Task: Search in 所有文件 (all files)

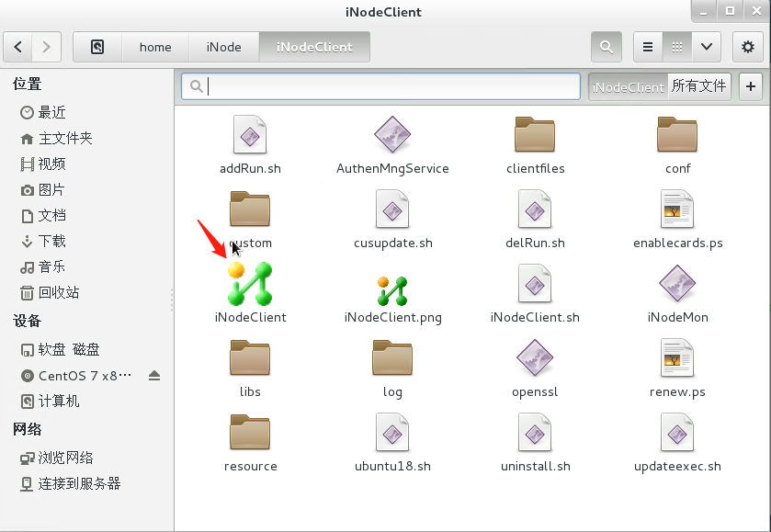Action: pos(699,86)
